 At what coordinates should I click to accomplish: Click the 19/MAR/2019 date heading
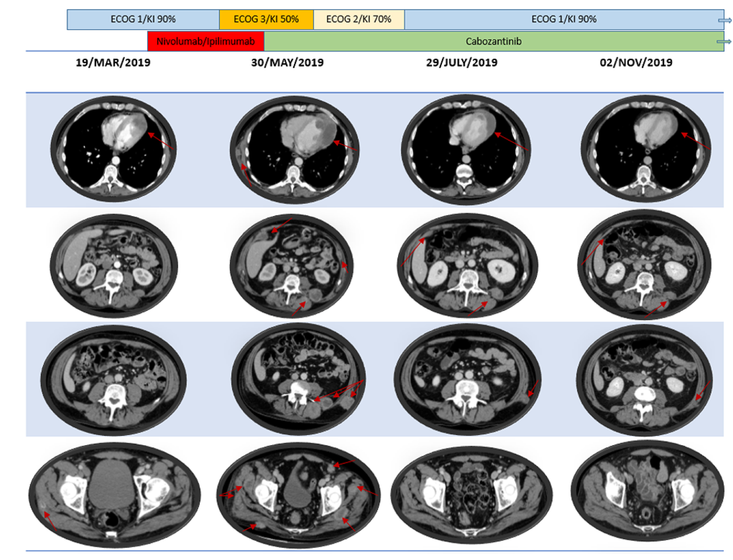click(114, 63)
